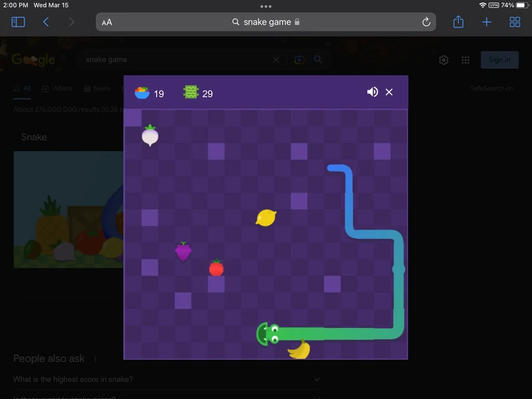Open Google settings gear
Screen dimensions: 532x399
click(443, 60)
